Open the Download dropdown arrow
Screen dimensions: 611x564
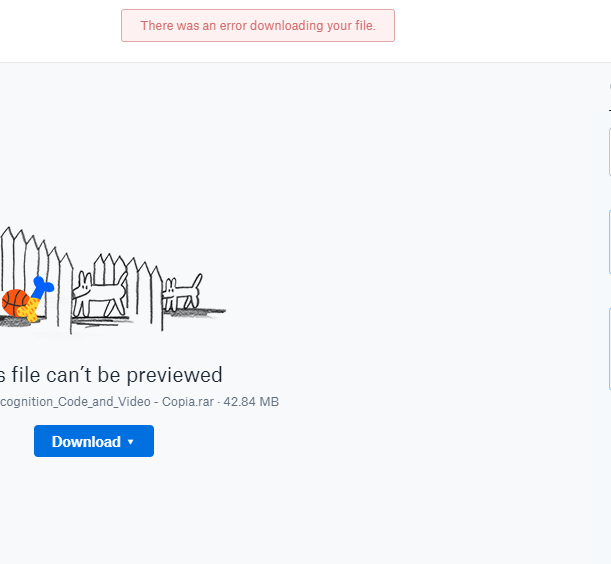click(x=130, y=442)
